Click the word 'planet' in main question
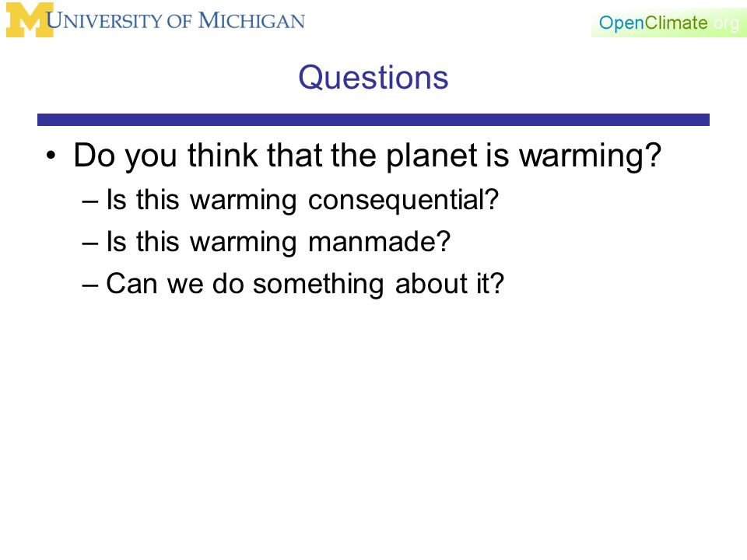The image size is (747, 560). (432, 156)
